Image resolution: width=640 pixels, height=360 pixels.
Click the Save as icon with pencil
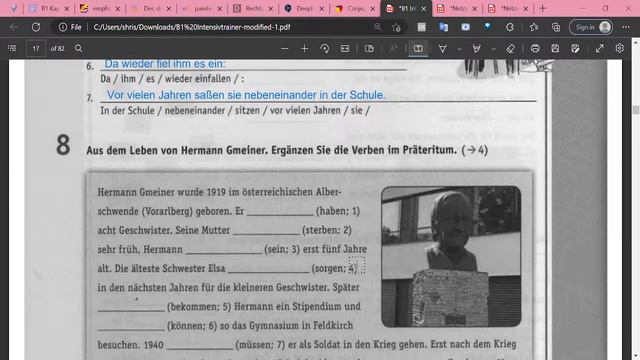coord(576,49)
